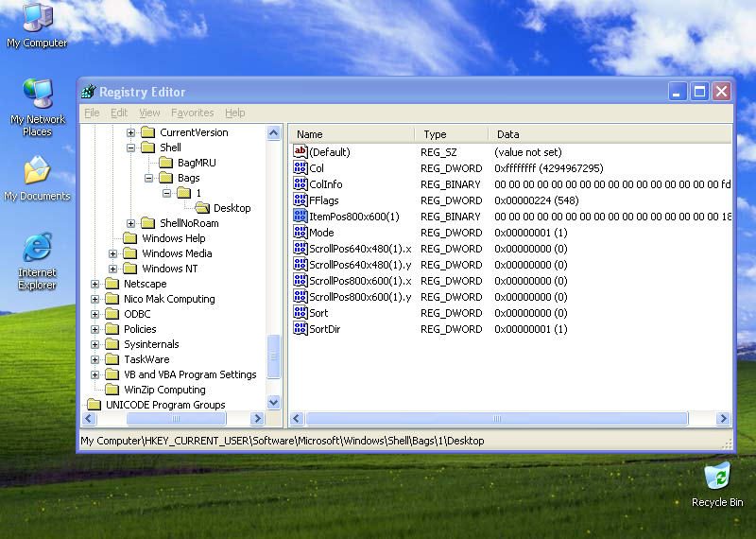756x539 pixels.
Task: Click the SortDir value icon
Action: coord(300,329)
